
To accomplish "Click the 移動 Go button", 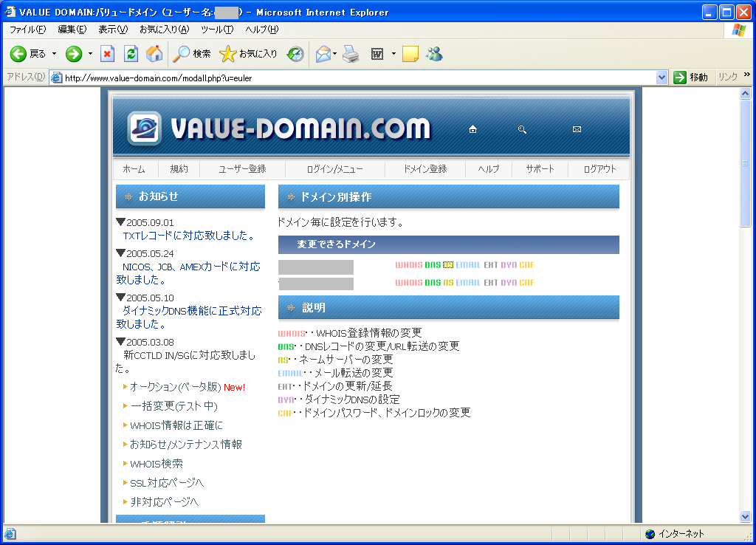I will click(690, 77).
